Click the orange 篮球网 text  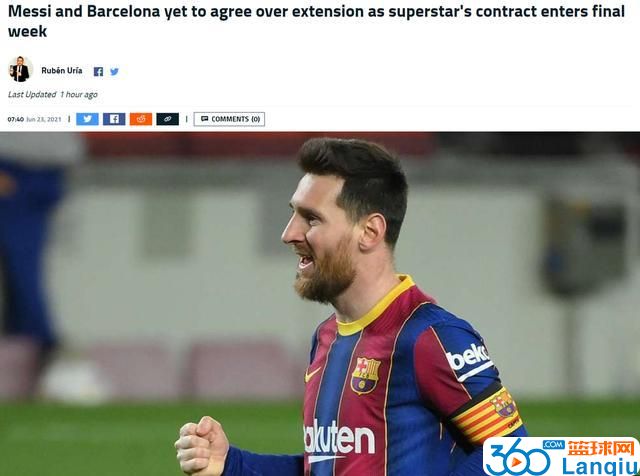[x=601, y=448]
